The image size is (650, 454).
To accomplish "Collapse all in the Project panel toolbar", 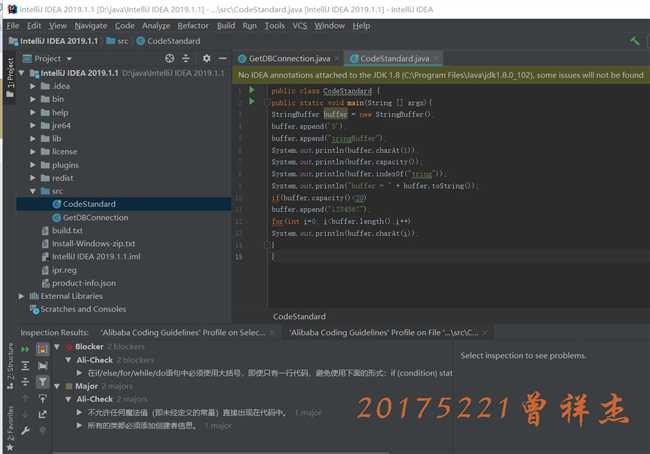I will point(186,58).
